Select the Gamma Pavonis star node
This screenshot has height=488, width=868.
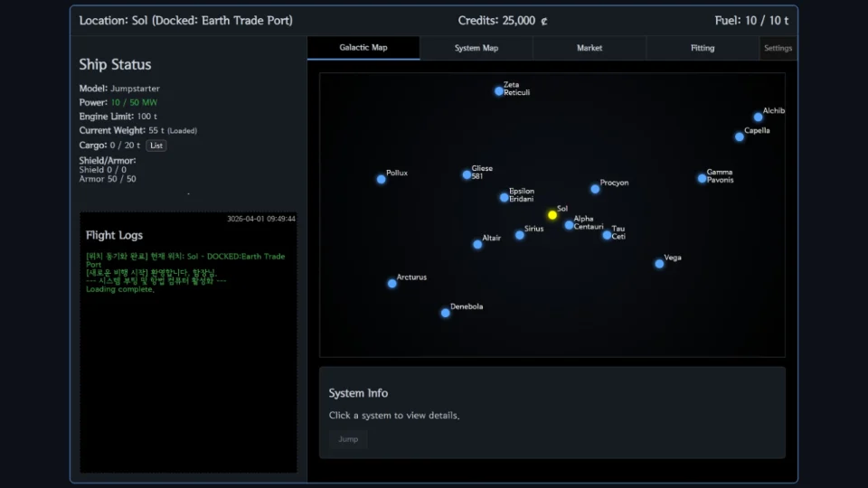[x=702, y=178]
